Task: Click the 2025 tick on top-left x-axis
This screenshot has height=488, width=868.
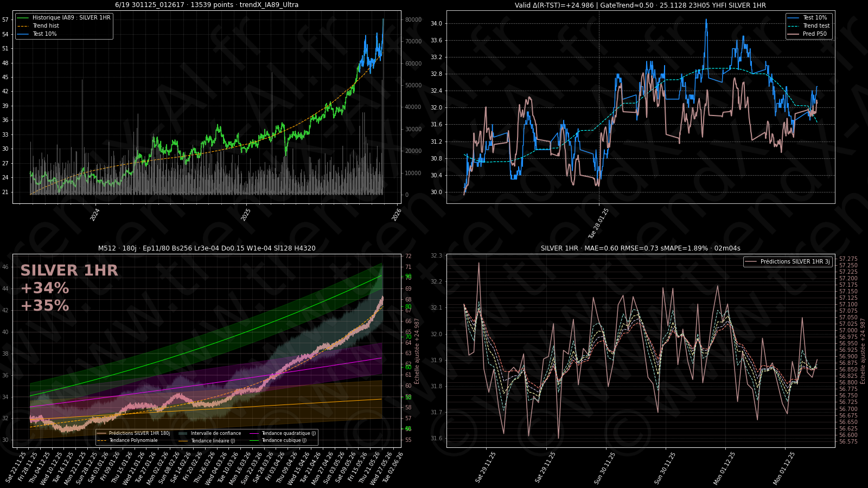Action: coord(246,214)
